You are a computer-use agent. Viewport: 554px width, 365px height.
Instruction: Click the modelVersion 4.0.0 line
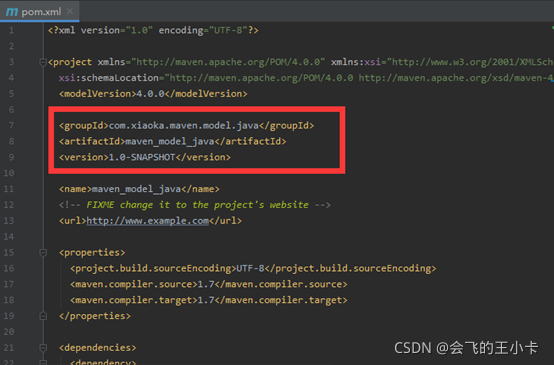pos(153,94)
